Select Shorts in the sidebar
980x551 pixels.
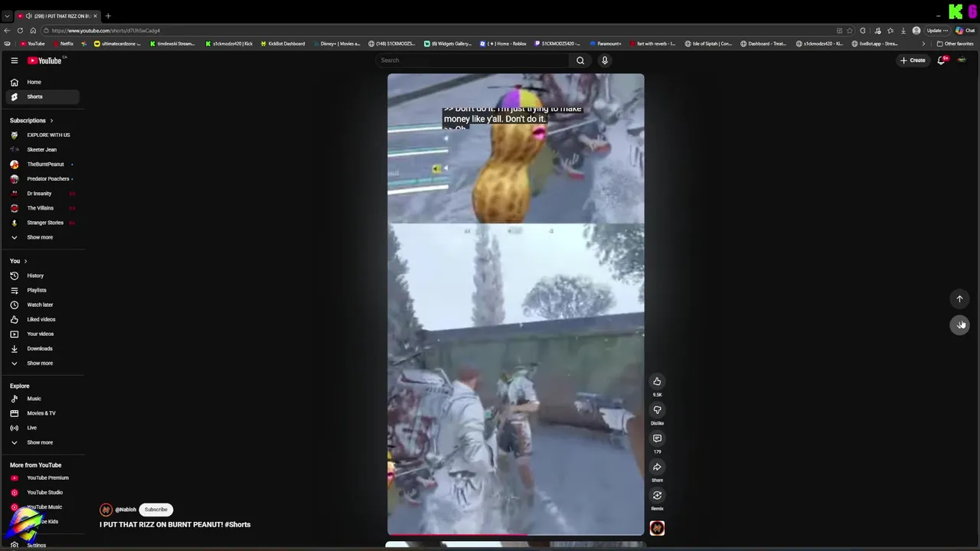pos(42,96)
